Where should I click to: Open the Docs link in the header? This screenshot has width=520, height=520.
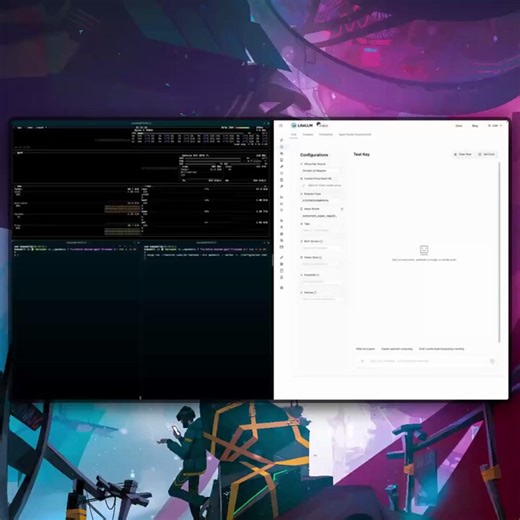(x=459, y=126)
